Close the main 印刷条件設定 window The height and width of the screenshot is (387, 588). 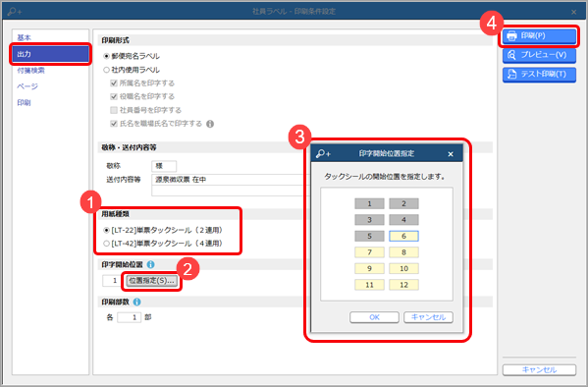click(573, 12)
